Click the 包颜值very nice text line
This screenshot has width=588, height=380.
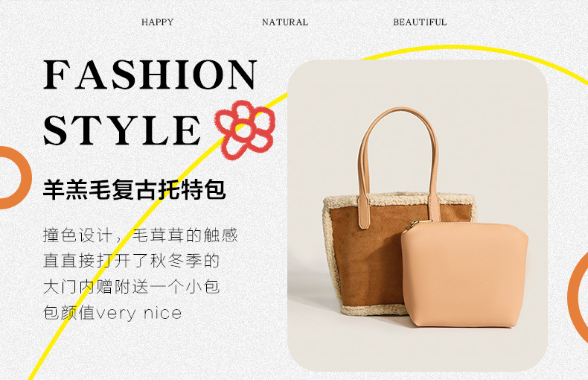coord(112,313)
